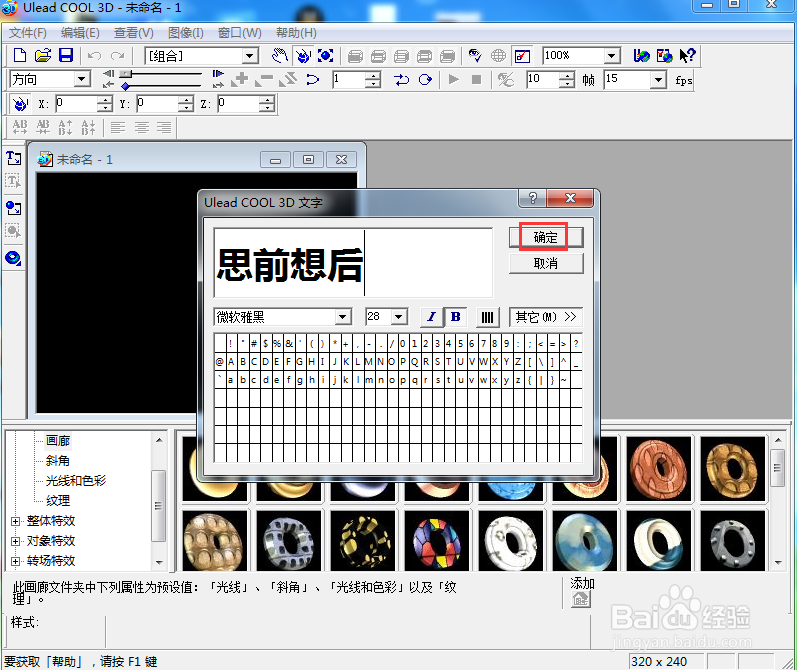
Task: Select 斜角 in the gallery tree
Action: click(x=57, y=461)
